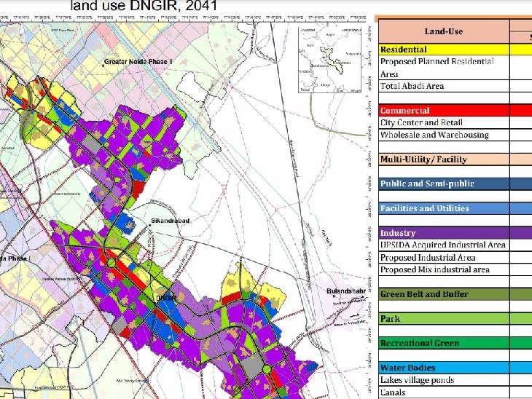Click the Lakes village ponds entry
Viewport: 532px width, 399px height.
point(418,380)
